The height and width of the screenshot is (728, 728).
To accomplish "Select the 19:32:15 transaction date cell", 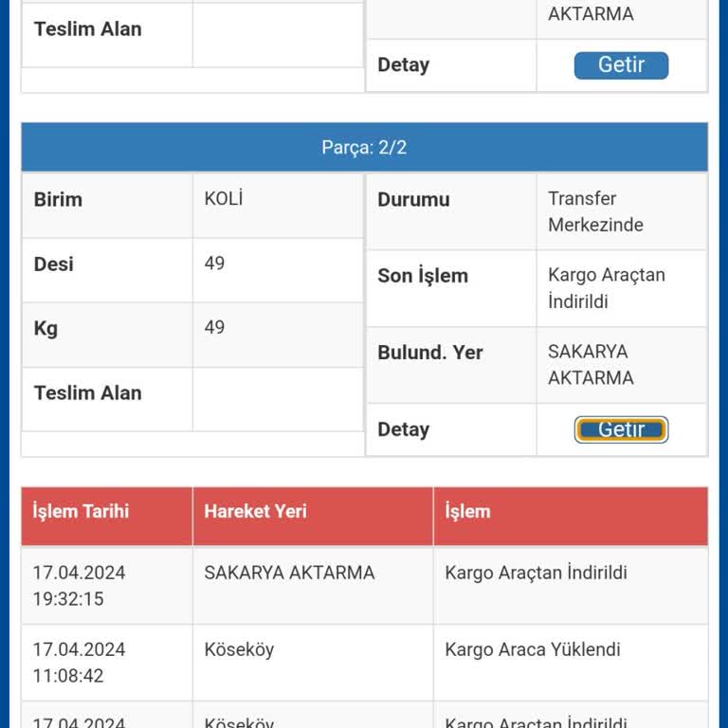I will 107,586.
